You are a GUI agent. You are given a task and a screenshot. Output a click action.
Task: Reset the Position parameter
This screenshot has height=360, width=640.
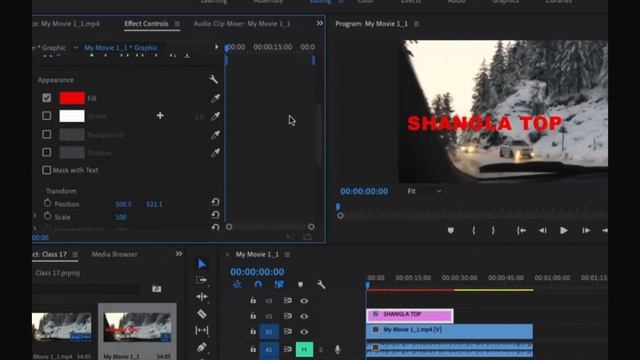216,202
